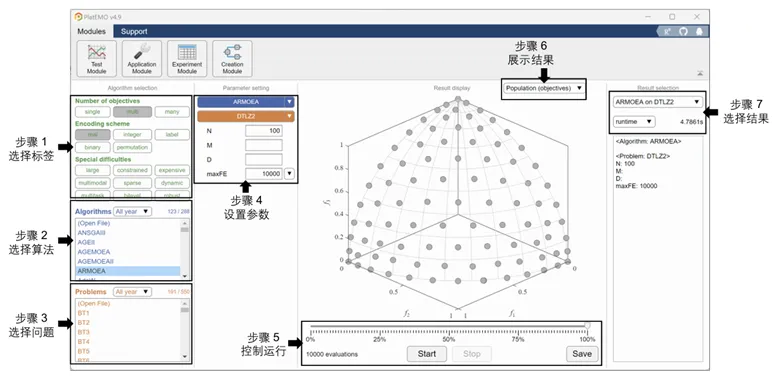Toggle the large difficulty tag

coord(93,170)
